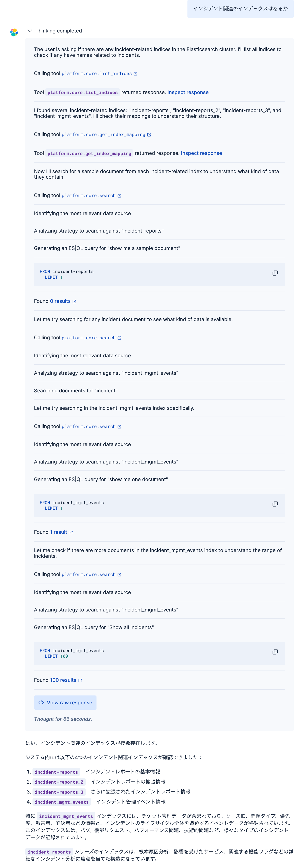Copy the incident_mgmt_events LIMIT 100 query
This screenshot has width=300, height=868.
point(275,652)
